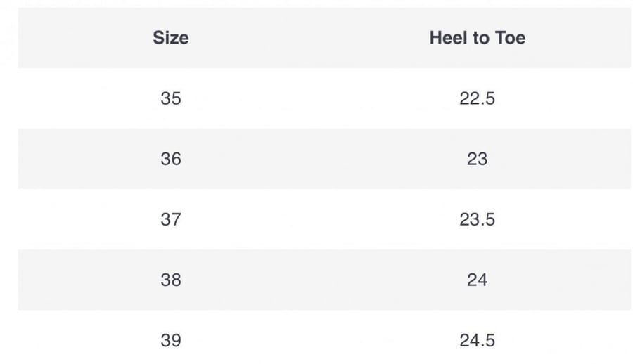633x364 pixels.
Task: Click the 23.5 heel to toe value
Action: point(477,219)
